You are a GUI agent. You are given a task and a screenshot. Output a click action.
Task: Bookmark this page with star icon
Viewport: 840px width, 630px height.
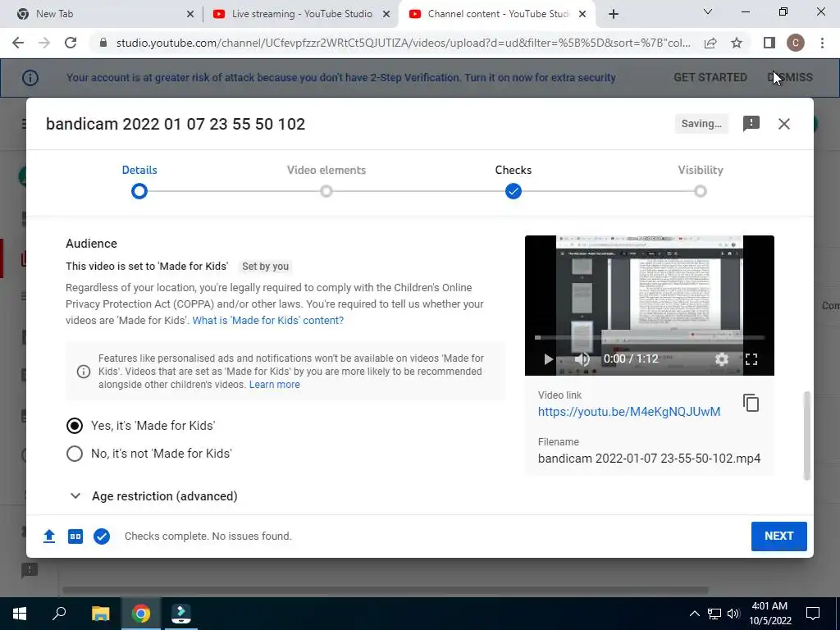[x=737, y=43]
